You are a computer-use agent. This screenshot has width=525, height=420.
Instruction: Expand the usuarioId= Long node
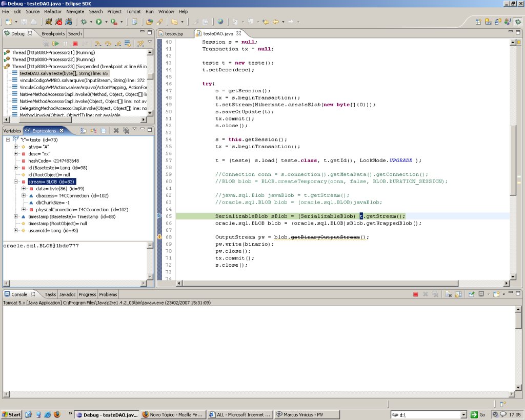(x=15, y=230)
